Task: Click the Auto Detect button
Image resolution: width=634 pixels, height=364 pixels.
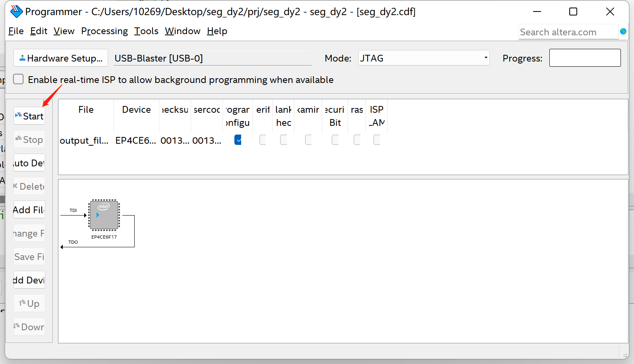Action: point(29,163)
